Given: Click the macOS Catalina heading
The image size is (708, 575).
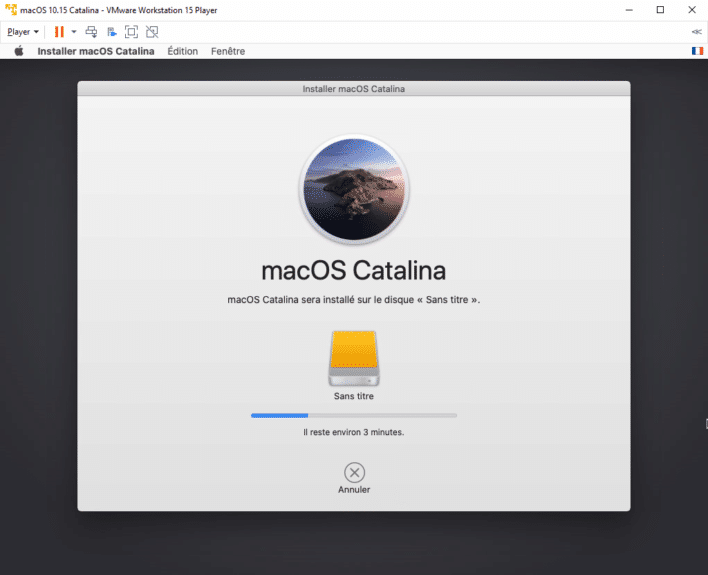Looking at the screenshot, I should [x=354, y=271].
